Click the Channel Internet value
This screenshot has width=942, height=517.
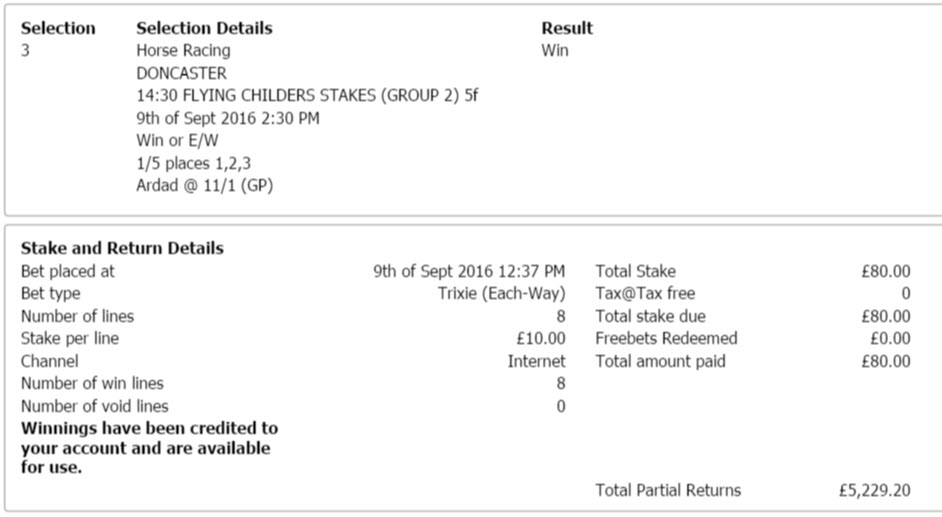(536, 361)
